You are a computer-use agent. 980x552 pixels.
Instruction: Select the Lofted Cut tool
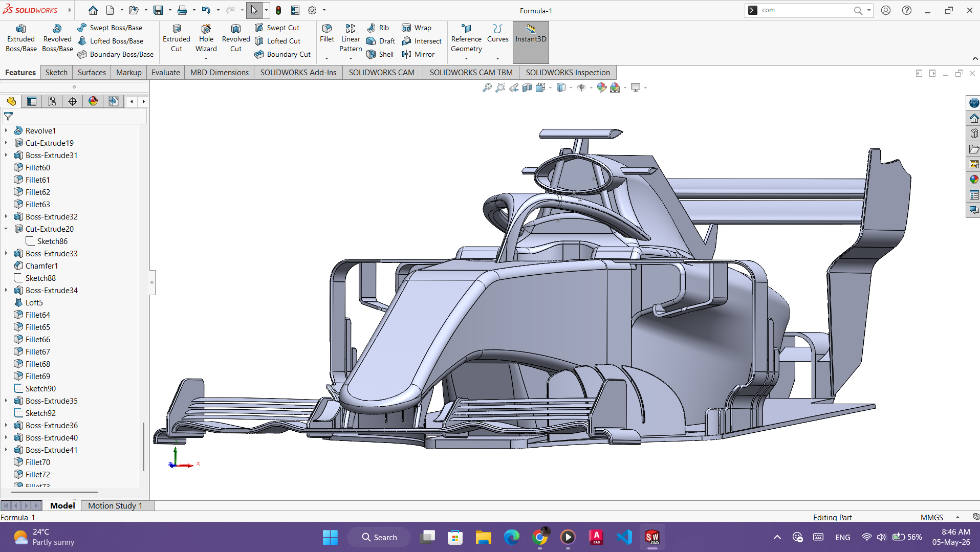point(277,41)
